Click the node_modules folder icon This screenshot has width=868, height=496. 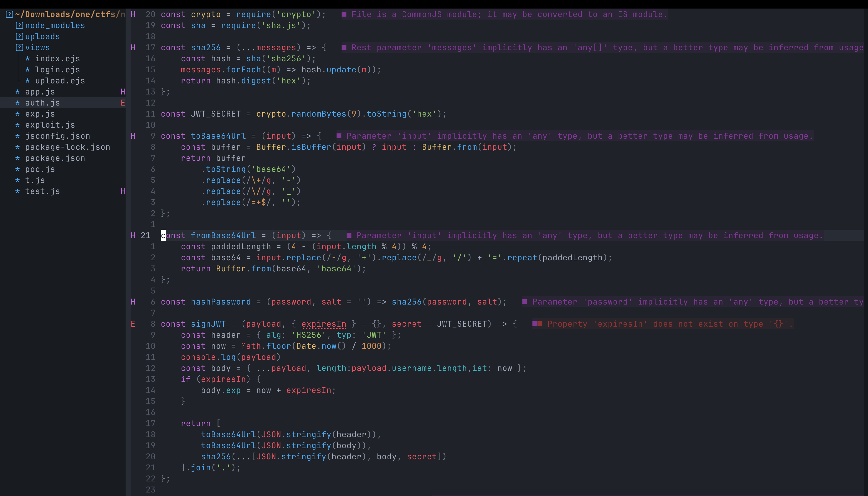coord(20,25)
